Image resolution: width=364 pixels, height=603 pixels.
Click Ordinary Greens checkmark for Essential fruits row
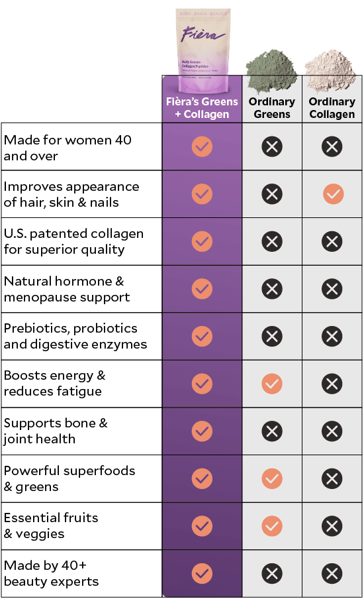click(272, 526)
